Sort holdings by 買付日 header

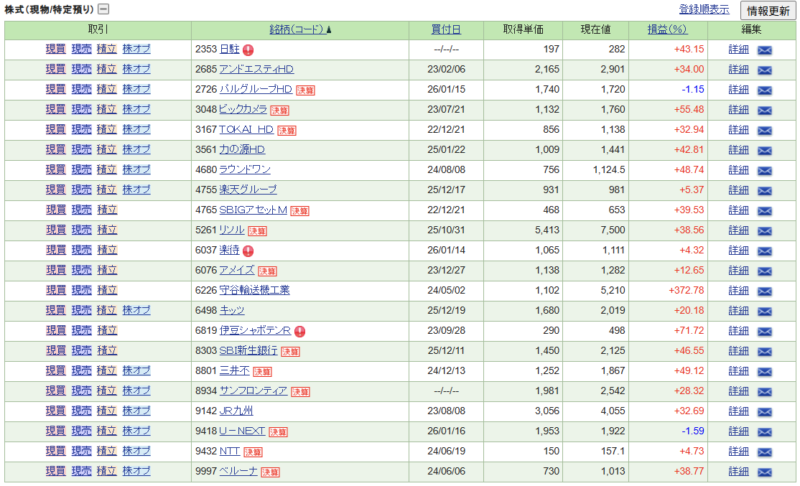(x=446, y=30)
